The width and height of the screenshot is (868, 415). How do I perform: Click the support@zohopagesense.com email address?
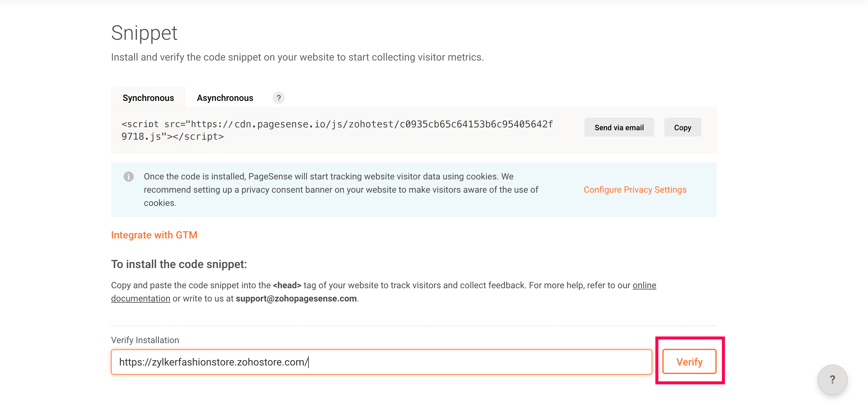tap(296, 298)
